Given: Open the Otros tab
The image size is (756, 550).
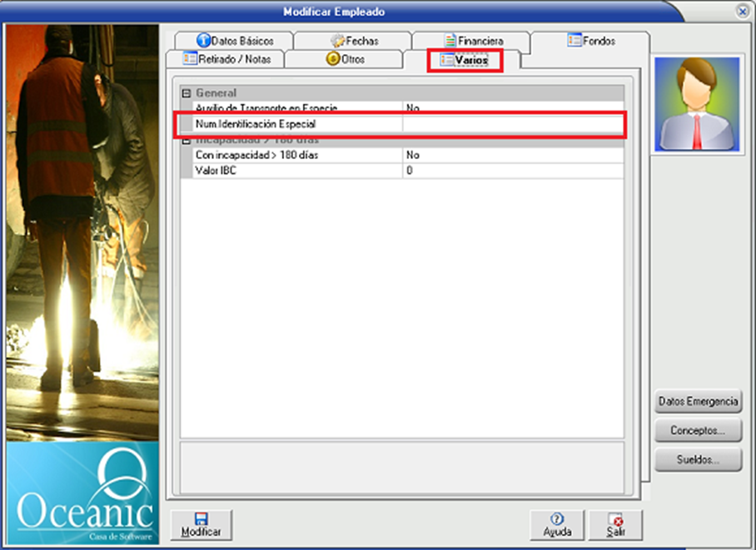Looking at the screenshot, I should (x=345, y=60).
